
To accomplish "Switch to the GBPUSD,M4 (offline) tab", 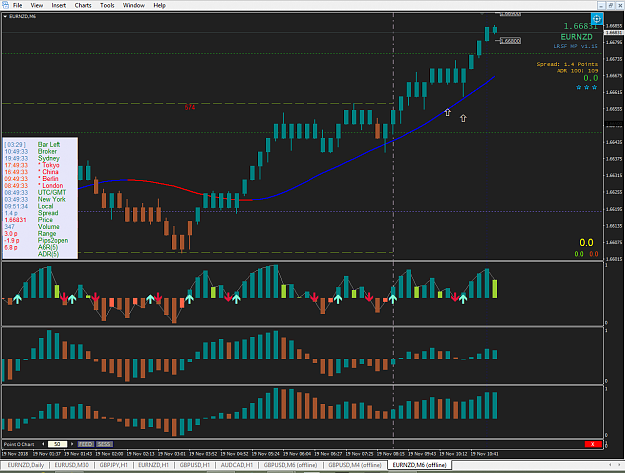I will pyautogui.click(x=355, y=465).
